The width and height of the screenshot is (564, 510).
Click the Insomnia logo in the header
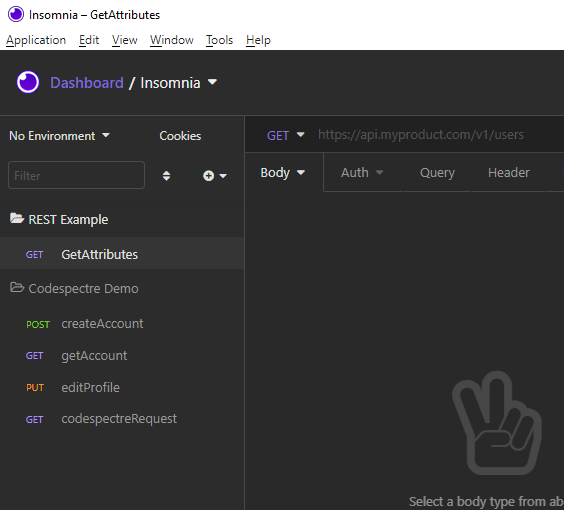[28, 82]
